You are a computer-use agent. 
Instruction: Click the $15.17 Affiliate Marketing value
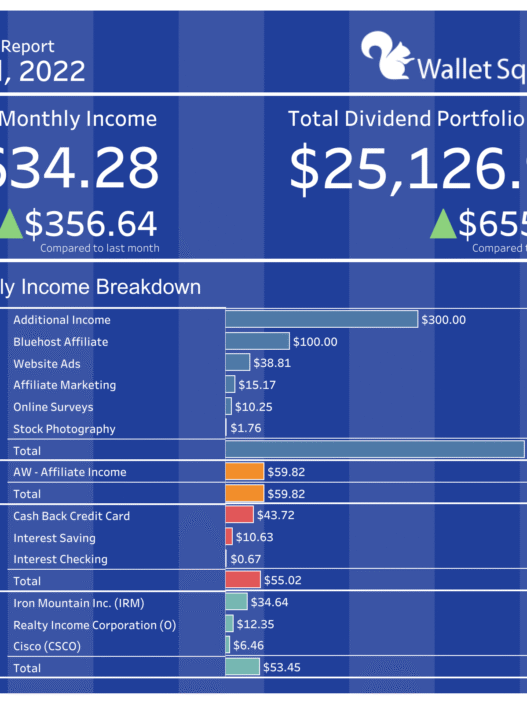point(257,385)
